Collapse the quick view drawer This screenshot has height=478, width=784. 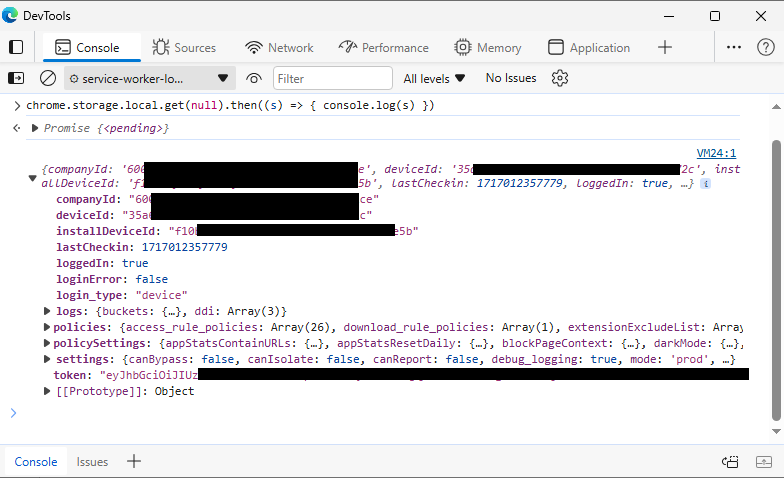764,462
